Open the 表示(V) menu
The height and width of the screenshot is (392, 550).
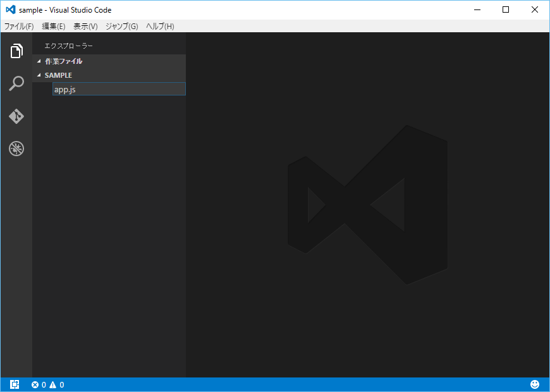pos(85,27)
